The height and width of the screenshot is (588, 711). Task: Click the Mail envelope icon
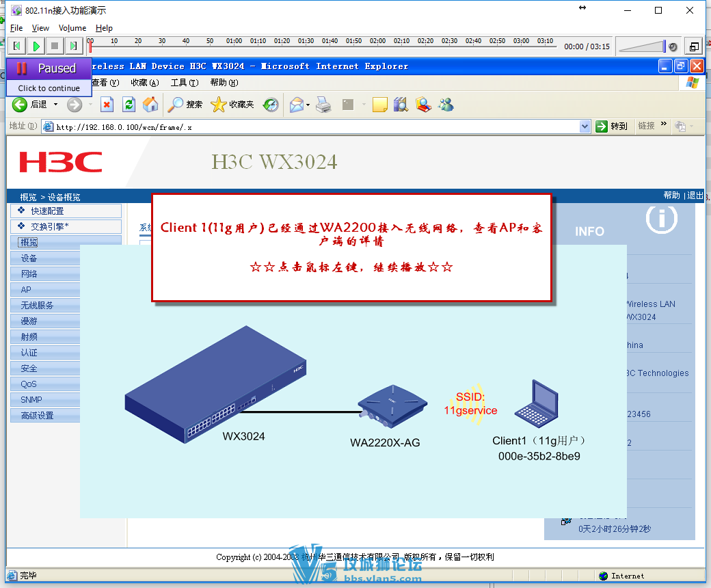click(x=296, y=105)
